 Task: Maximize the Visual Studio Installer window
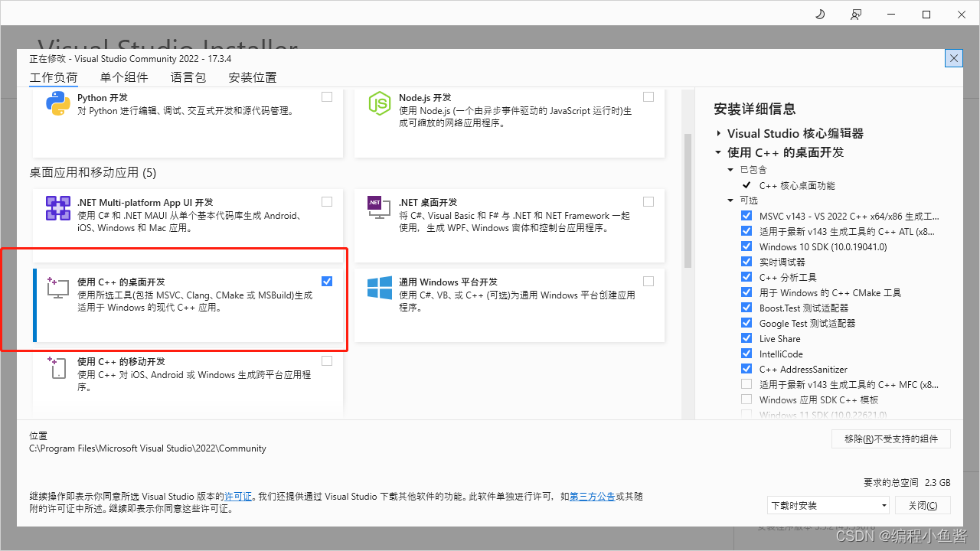(x=926, y=15)
